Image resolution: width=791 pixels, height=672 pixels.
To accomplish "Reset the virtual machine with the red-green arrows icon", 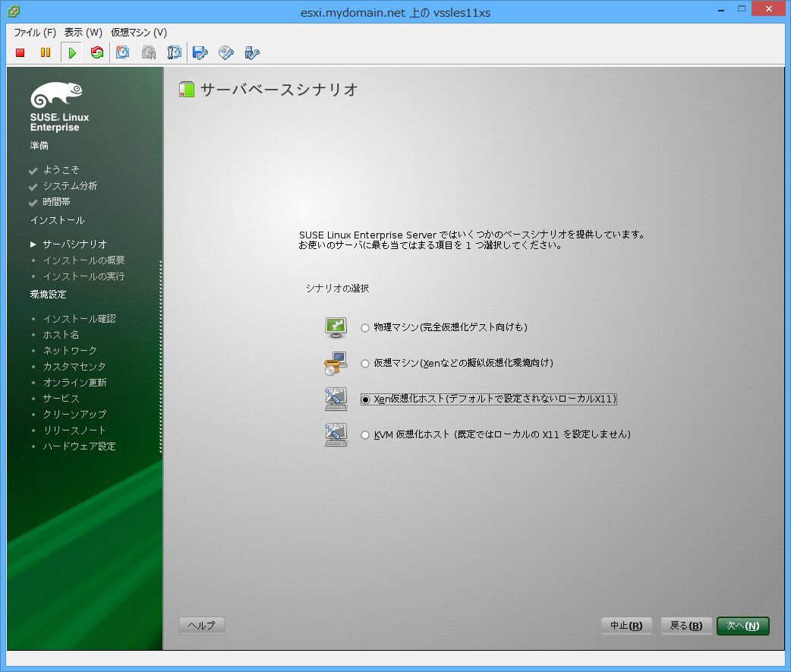I will 97,53.
